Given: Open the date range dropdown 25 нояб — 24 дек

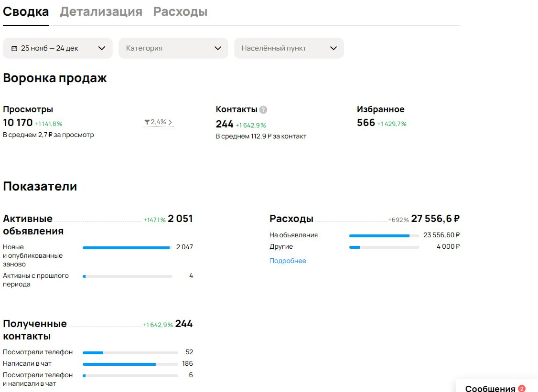Looking at the screenshot, I should 58,48.
